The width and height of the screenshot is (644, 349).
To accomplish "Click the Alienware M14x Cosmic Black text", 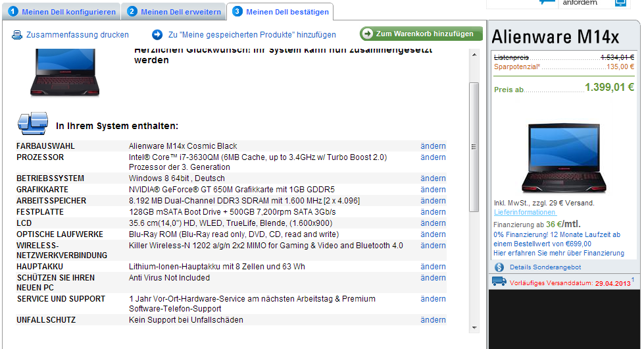I will (183, 146).
